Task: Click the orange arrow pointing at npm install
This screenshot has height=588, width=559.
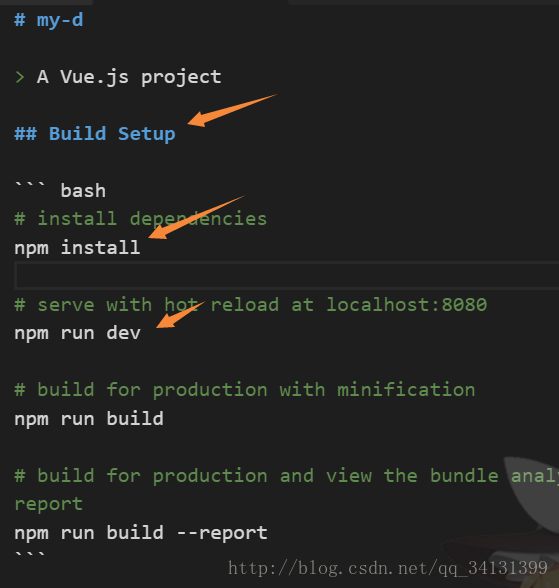Action: point(196,218)
